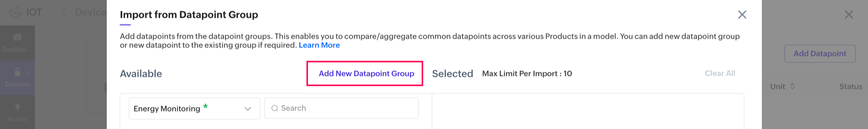Go back using the arrow beside Device
This screenshot has height=129, width=868.
[64, 13]
